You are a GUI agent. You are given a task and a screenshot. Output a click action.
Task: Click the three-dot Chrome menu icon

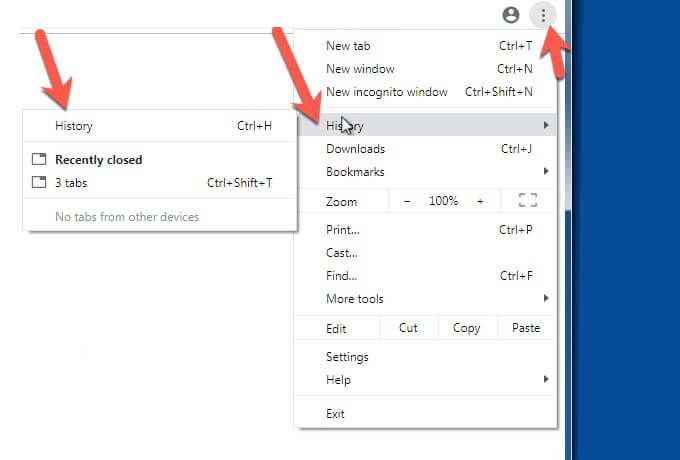543,15
